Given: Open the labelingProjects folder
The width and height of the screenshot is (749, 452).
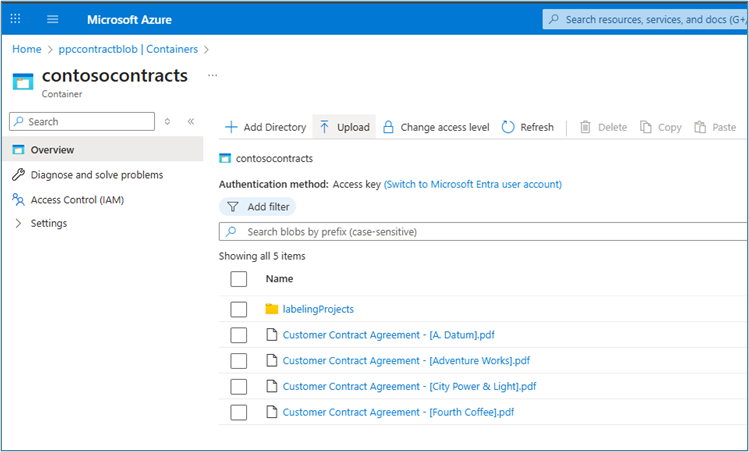Looking at the screenshot, I should 318,309.
